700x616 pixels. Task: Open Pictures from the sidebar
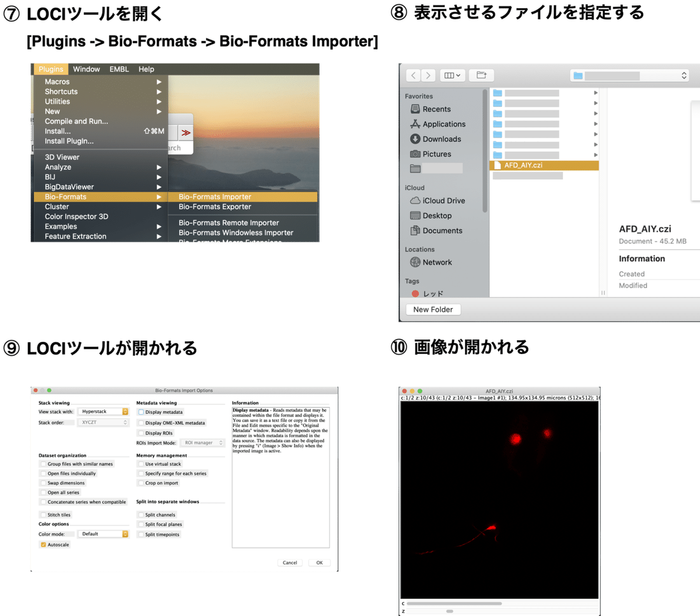(430, 154)
